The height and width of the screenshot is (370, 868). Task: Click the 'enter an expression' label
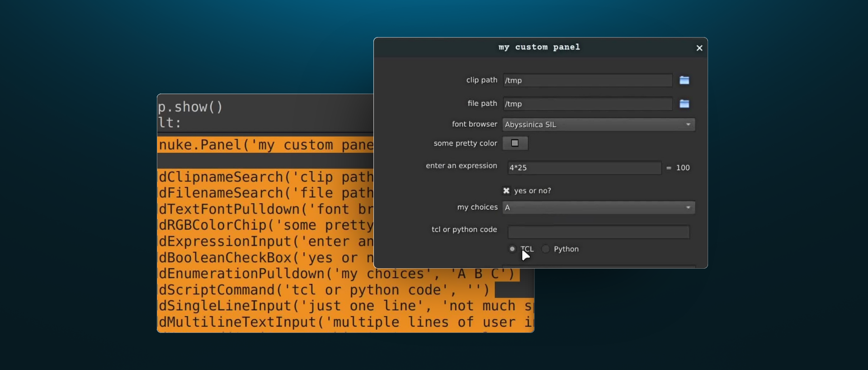click(461, 166)
